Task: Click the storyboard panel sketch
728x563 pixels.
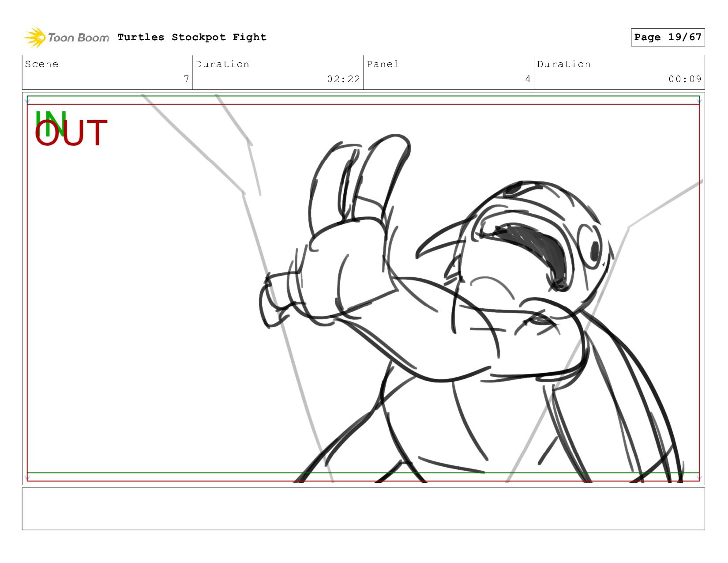Action: (363, 288)
